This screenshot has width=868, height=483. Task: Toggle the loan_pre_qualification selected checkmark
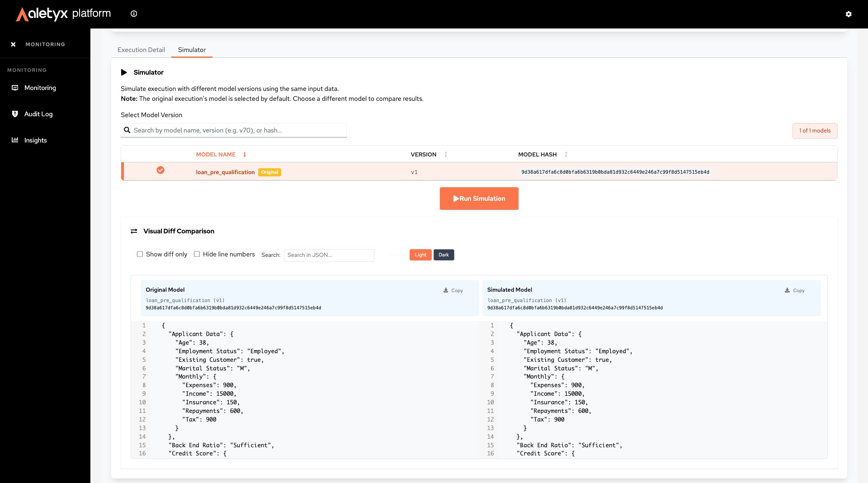[x=160, y=170]
